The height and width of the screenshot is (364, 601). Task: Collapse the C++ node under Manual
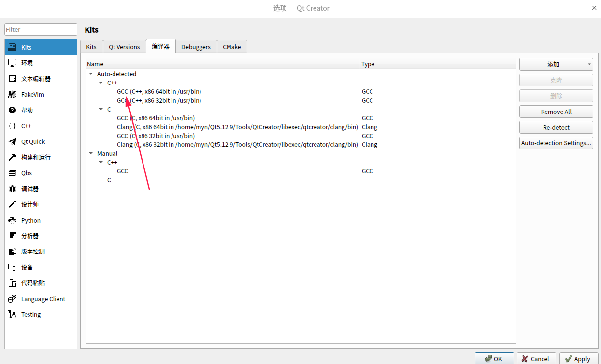[x=101, y=162]
